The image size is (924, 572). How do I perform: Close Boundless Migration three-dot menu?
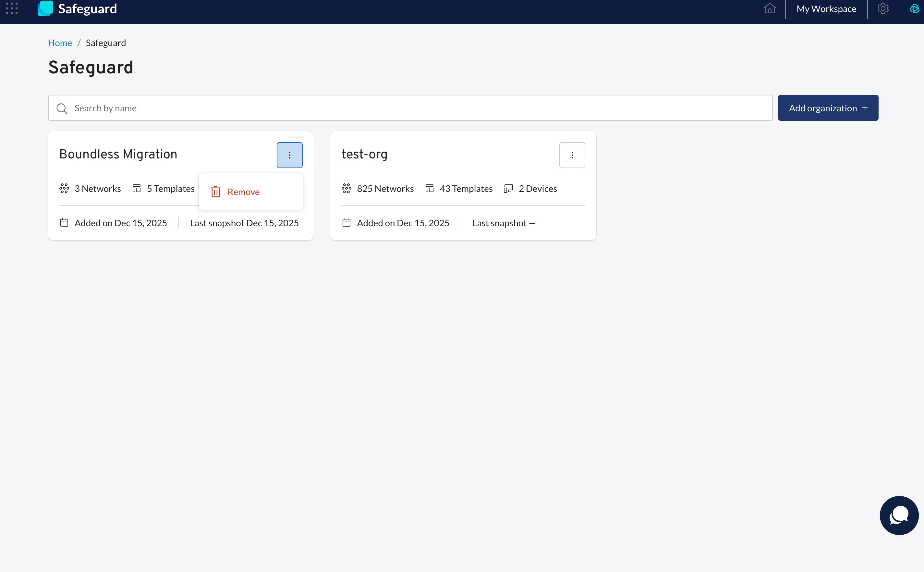(x=290, y=155)
